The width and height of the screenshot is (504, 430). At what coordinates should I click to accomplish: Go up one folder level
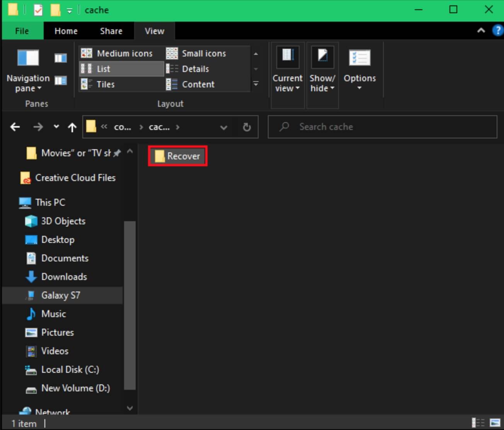click(72, 127)
